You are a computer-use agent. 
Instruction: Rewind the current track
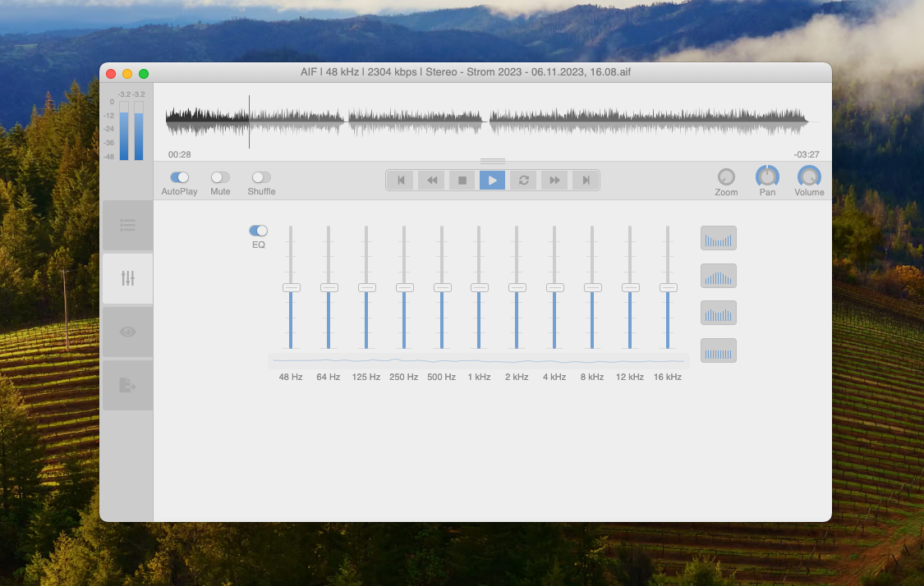(x=431, y=181)
